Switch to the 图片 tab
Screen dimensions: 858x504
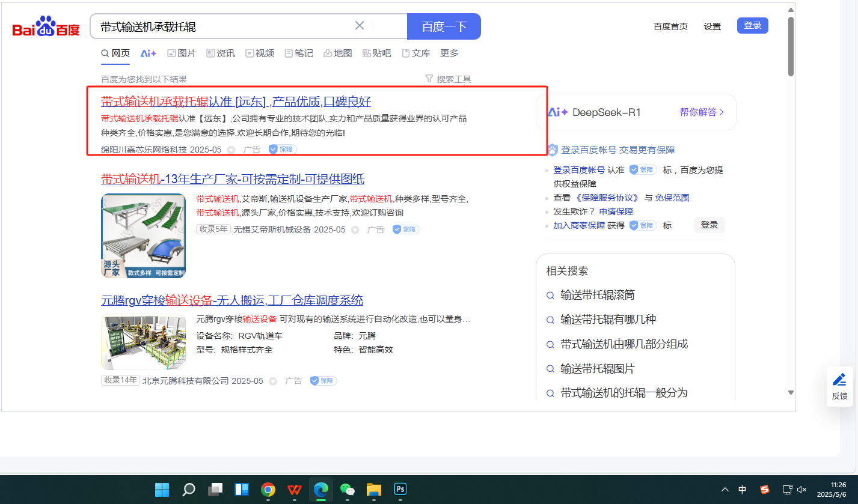[182, 53]
